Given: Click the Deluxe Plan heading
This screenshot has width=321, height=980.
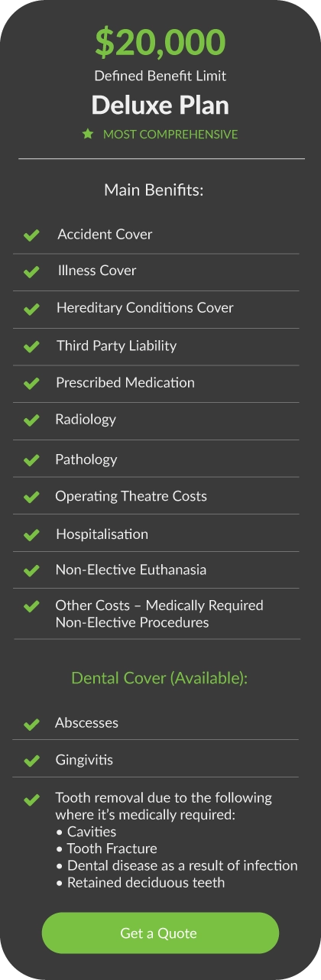Looking at the screenshot, I should coord(160,105).
